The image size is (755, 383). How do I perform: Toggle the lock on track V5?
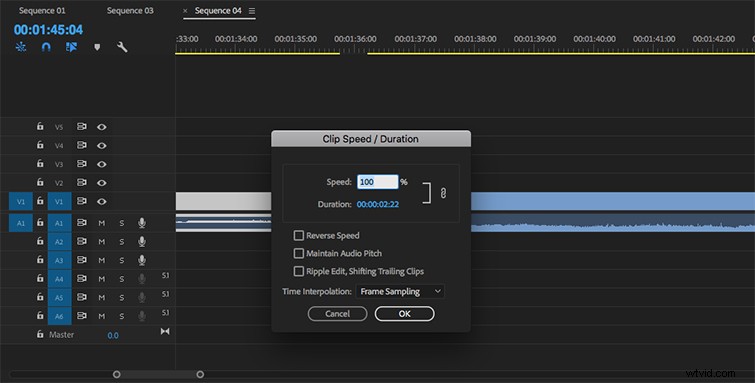pos(40,126)
